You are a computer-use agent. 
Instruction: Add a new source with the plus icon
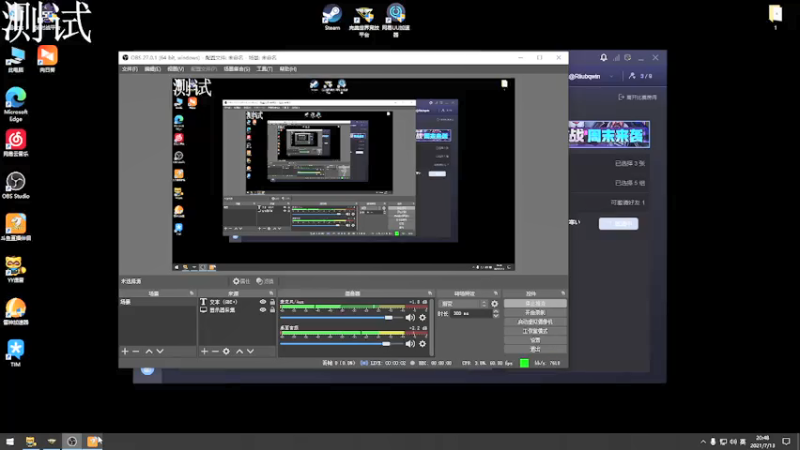204,351
